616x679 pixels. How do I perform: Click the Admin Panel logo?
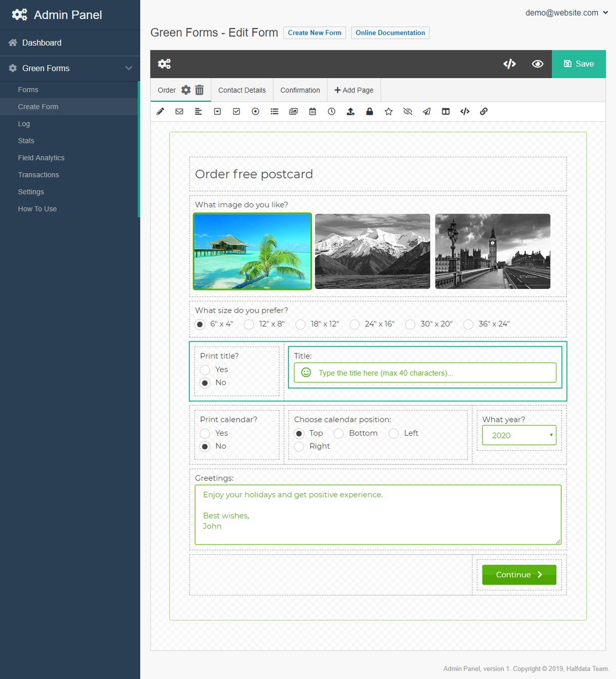[x=57, y=15]
